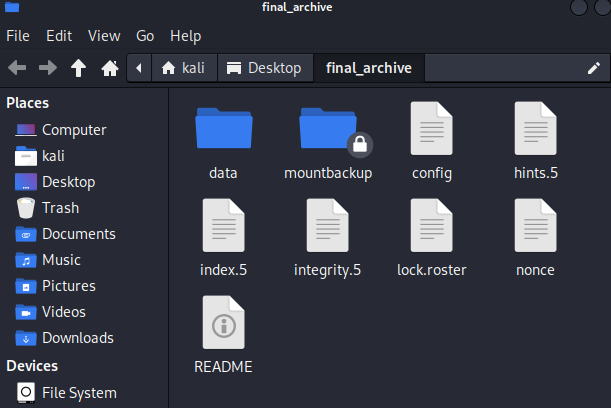Viewport: 611px width, 408px height.
Task: Select the config file icon
Action: 431,128
